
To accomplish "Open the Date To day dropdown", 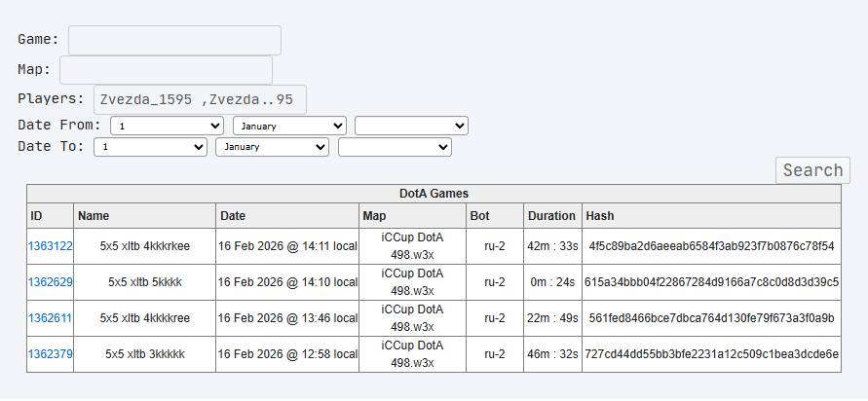I will pyautogui.click(x=150, y=146).
